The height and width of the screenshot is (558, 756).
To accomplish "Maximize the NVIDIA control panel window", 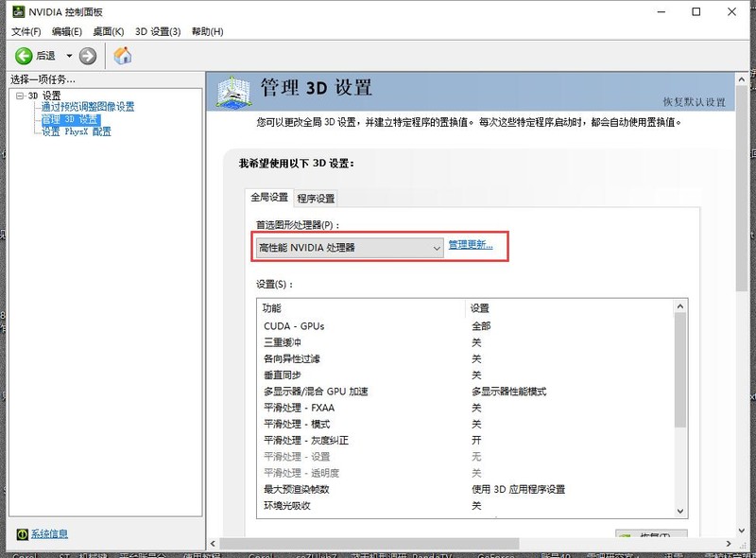I will point(696,11).
